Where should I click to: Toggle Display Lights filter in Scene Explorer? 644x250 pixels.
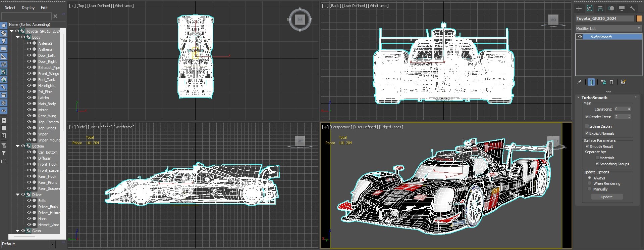click(4, 41)
